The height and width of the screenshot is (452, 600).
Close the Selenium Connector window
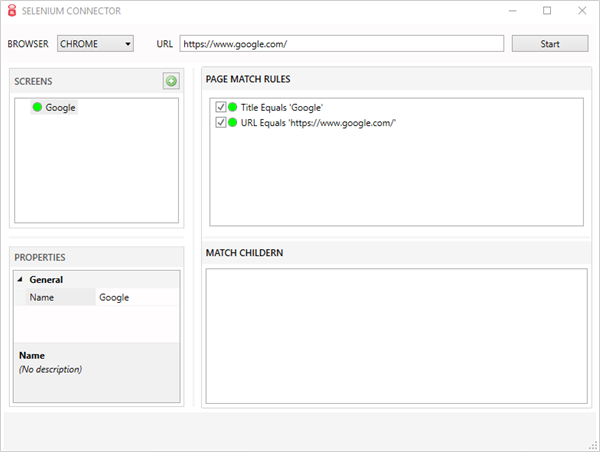click(x=582, y=11)
